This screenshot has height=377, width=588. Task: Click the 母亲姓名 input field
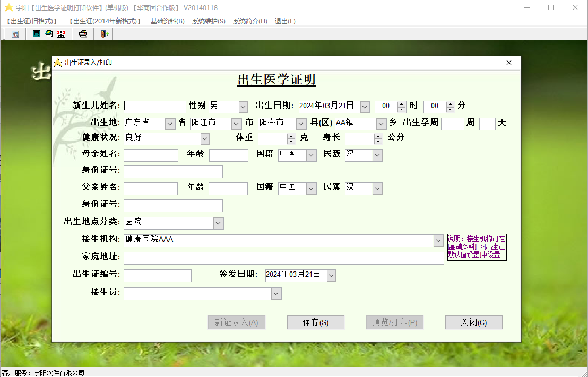click(x=151, y=155)
